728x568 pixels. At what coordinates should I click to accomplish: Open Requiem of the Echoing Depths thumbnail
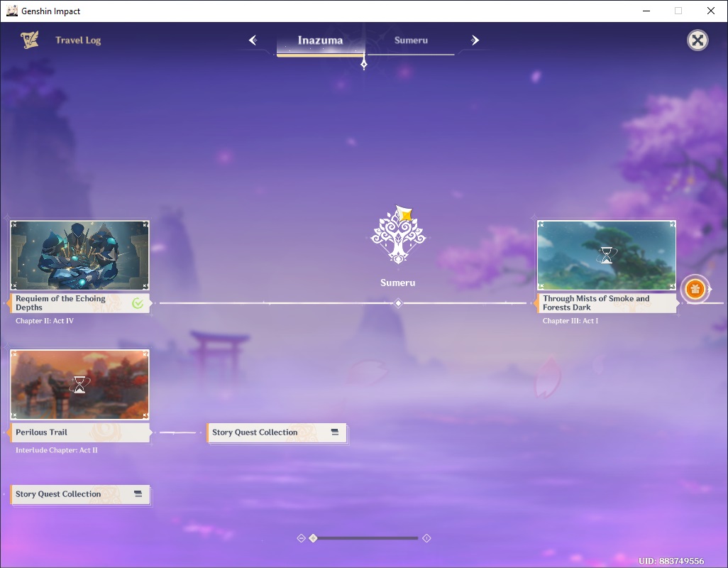(x=80, y=256)
